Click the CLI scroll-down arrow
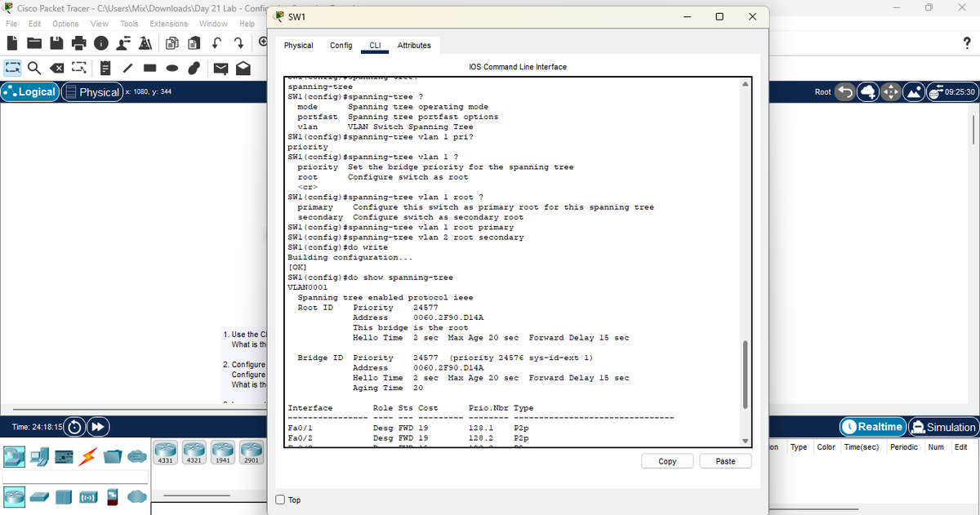Screen dimensions: 980x515 [744, 442]
